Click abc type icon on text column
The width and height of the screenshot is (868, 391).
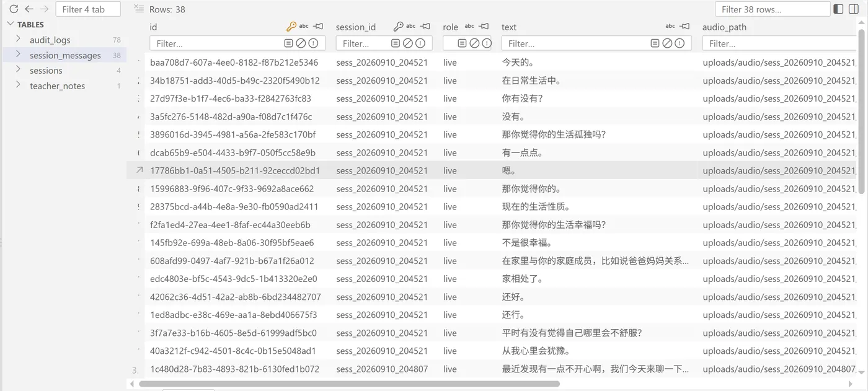click(670, 27)
